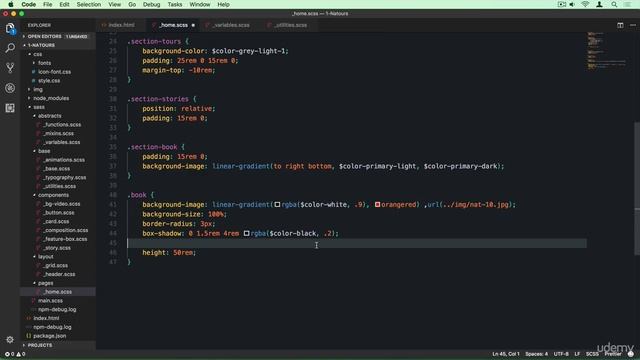Open the Debug menu
This screenshot has width=640, height=360.
(x=151, y=4)
